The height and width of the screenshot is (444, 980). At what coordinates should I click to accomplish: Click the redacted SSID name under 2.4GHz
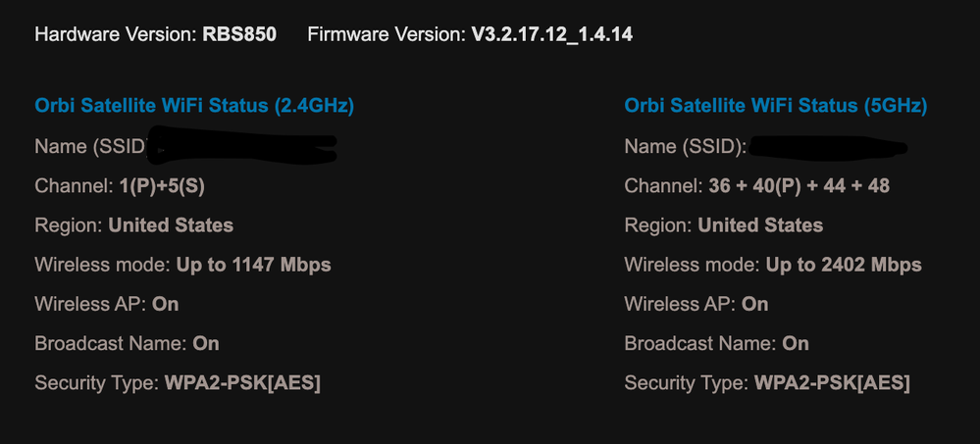tap(245, 147)
